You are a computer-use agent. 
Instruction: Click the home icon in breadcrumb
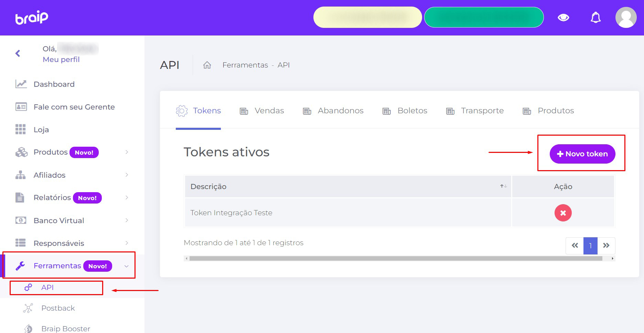click(x=207, y=65)
